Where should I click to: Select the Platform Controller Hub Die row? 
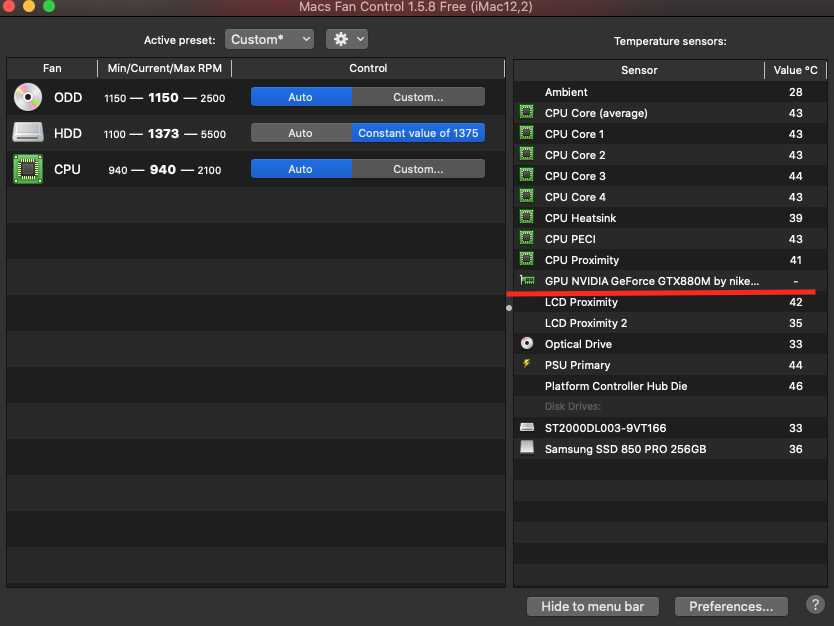coord(670,386)
